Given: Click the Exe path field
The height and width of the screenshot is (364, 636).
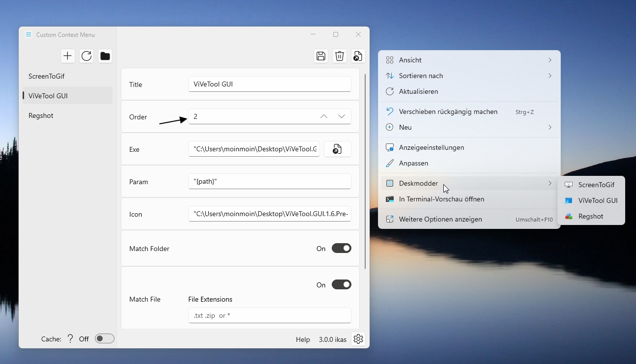Looking at the screenshot, I should pos(254,149).
